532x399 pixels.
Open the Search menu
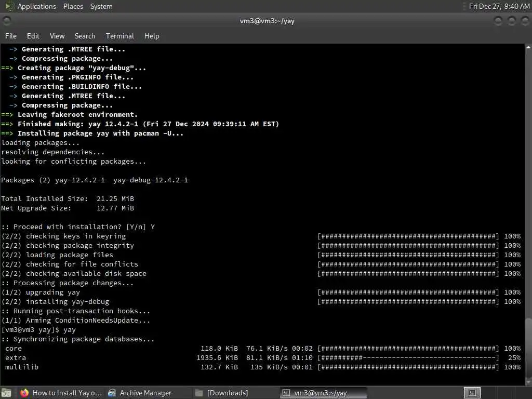tap(85, 36)
